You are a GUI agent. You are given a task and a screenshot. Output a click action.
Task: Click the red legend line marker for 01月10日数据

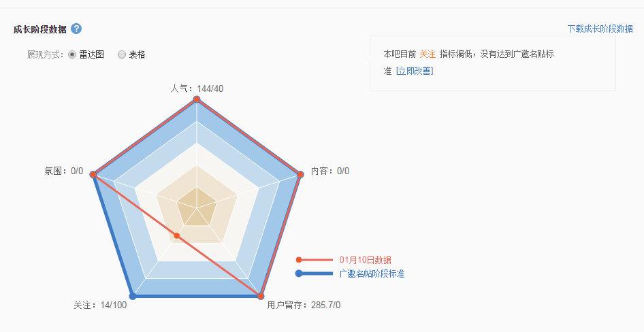315,259
